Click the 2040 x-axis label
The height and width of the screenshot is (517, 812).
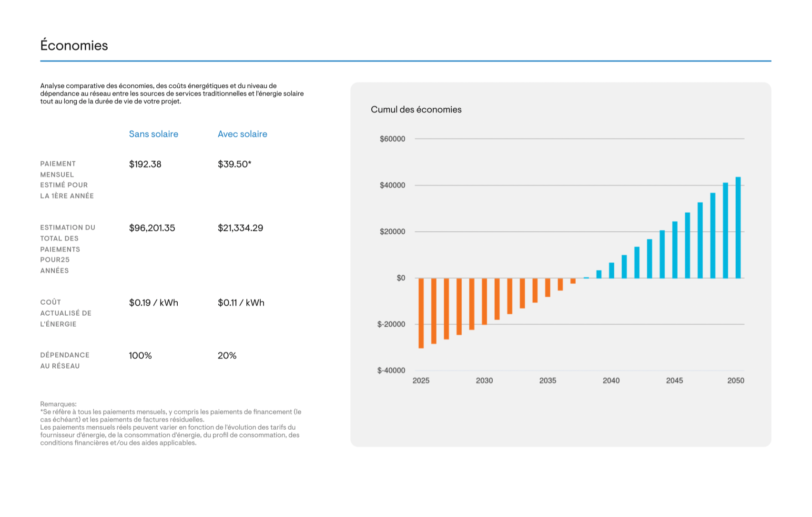click(x=611, y=381)
